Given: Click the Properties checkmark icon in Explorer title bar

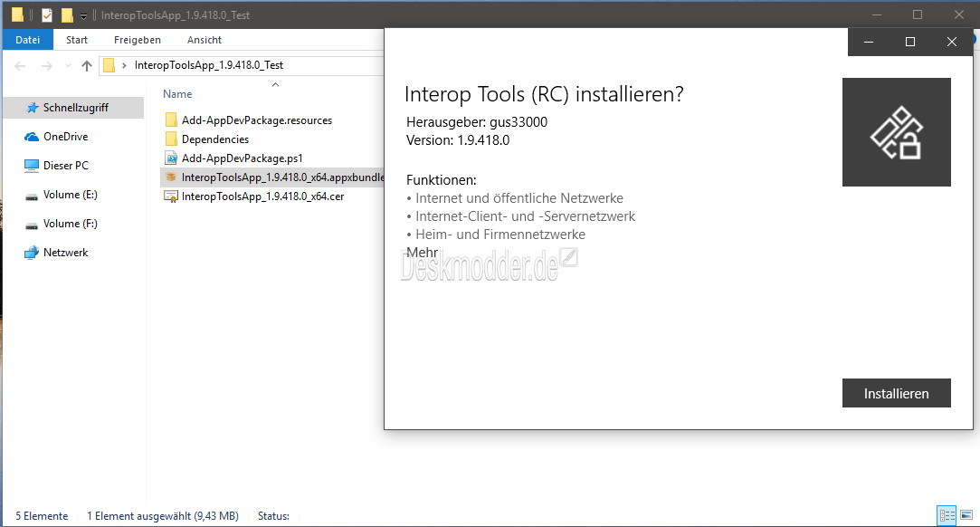Looking at the screenshot, I should pyautogui.click(x=47, y=14).
